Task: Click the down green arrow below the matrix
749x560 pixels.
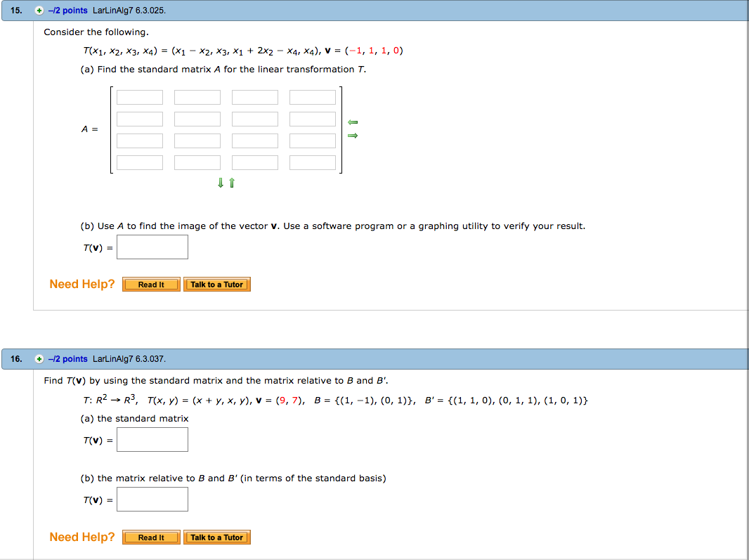Action: point(220,183)
